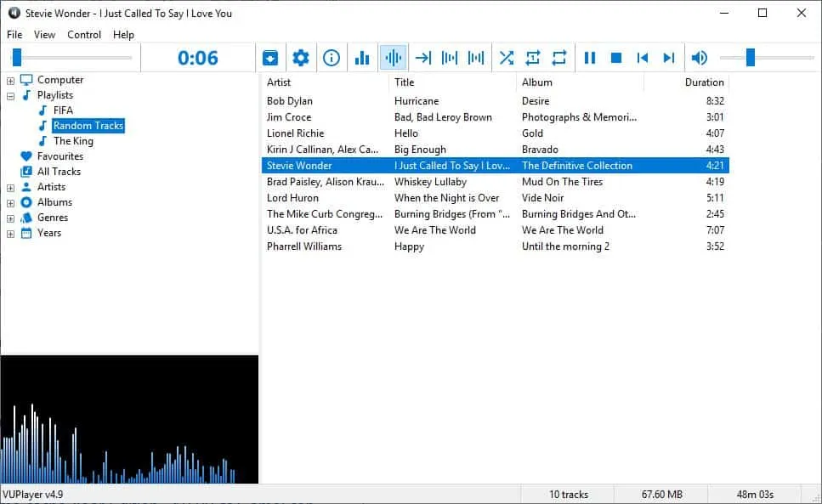This screenshot has width=822, height=504.
Task: Open Favourites heart icon
Action: point(26,156)
